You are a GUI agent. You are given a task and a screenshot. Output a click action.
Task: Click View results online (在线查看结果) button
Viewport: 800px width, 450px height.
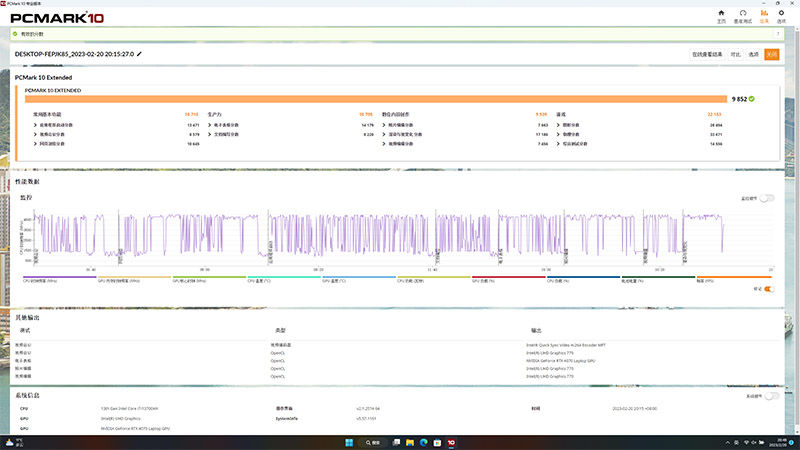point(707,54)
